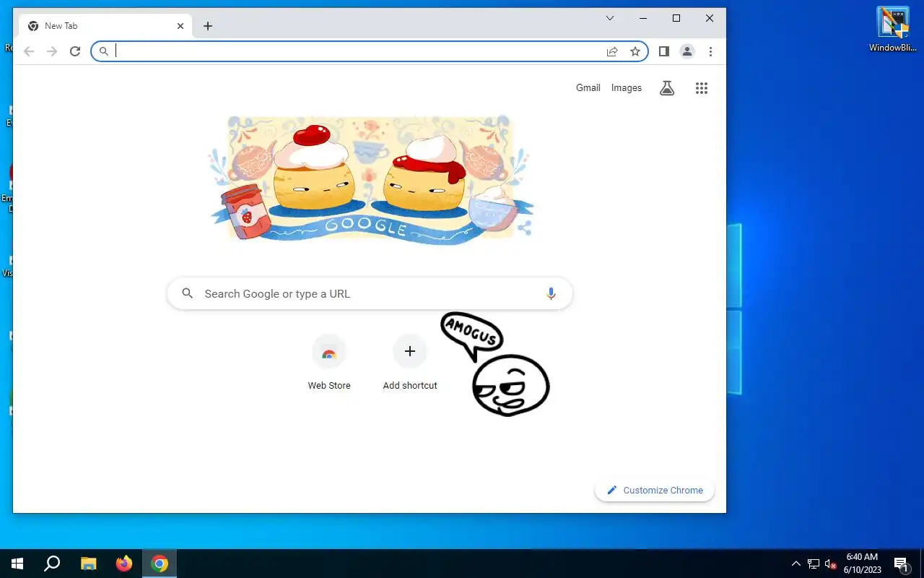Focus the Chrome address bar

tap(370, 51)
